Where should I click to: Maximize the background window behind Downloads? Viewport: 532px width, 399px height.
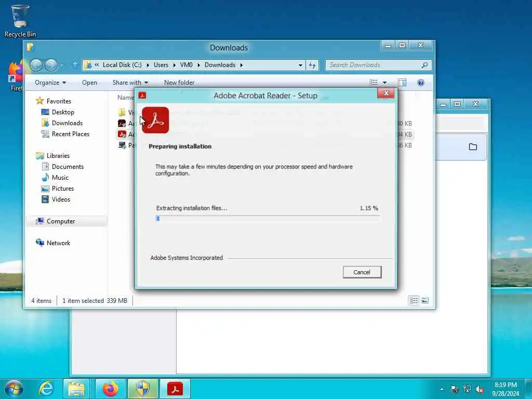tap(457, 104)
